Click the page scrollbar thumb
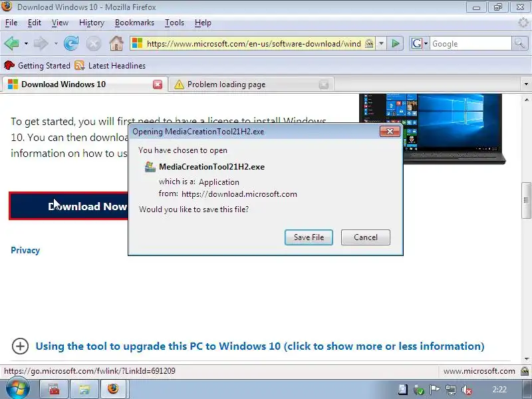 (x=526, y=200)
